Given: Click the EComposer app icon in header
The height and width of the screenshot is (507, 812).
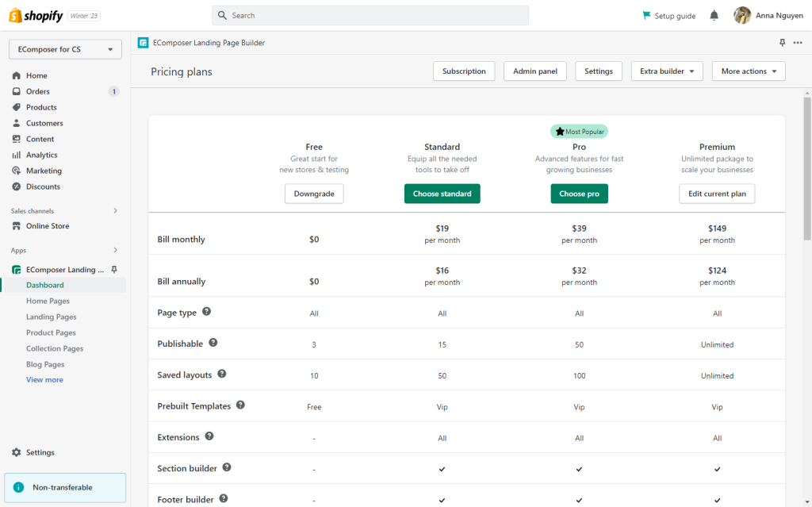Looking at the screenshot, I should (x=143, y=43).
